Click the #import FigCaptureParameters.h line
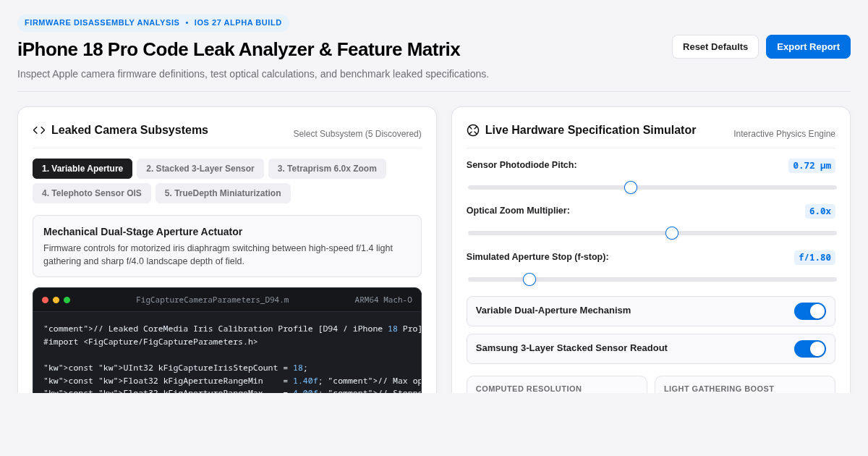 tap(150, 342)
